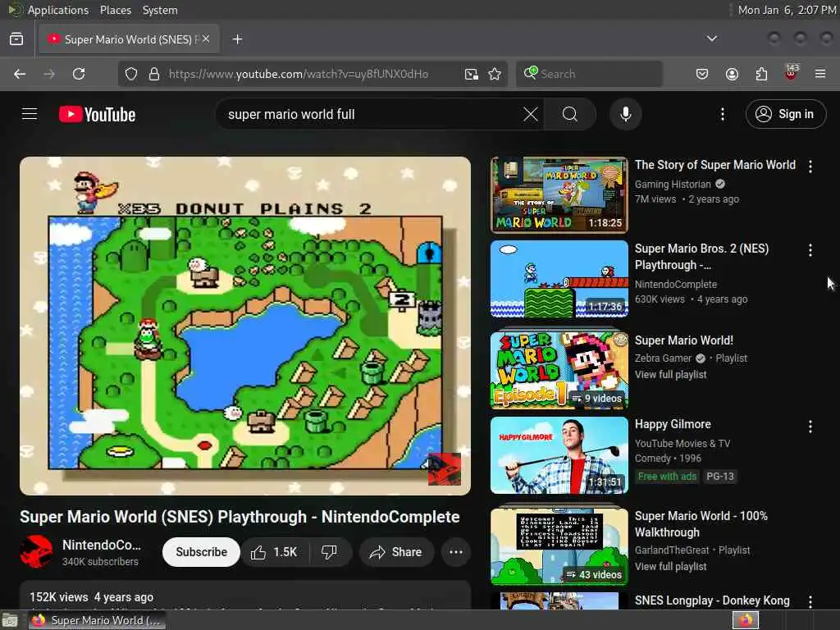Image resolution: width=840 pixels, height=630 pixels.
Task: View site security padlock info
Action: (154, 74)
